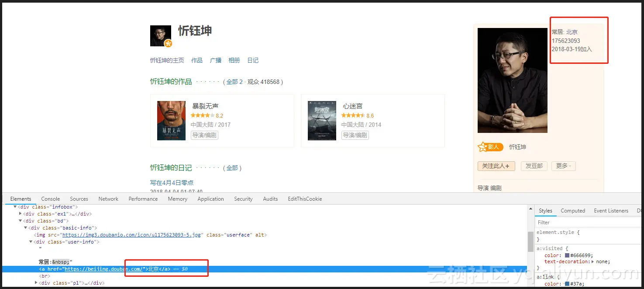
Task: Select the Styles pane tab
Action: pos(545,211)
